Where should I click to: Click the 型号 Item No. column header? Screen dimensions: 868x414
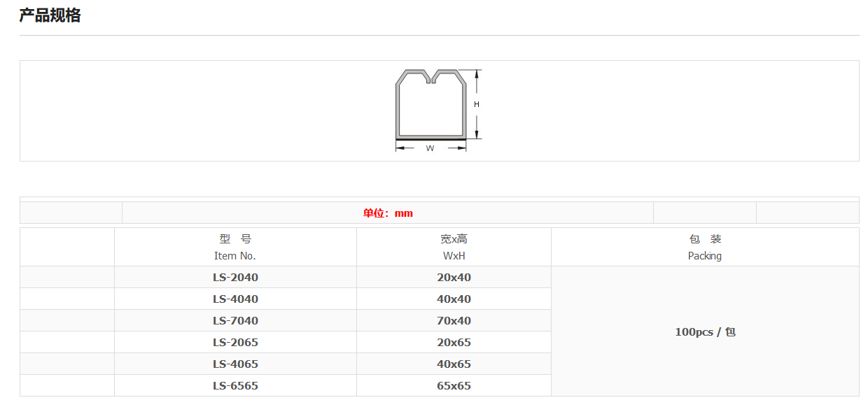[235, 247]
